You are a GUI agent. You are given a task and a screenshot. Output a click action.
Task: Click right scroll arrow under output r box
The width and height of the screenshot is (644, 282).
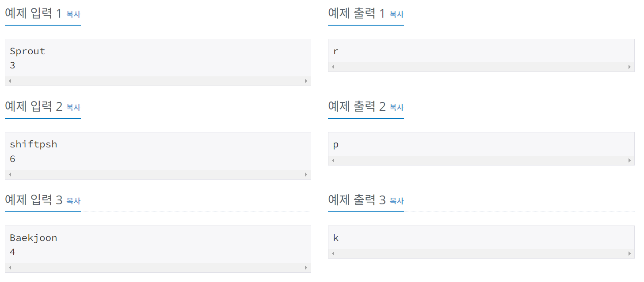629,67
